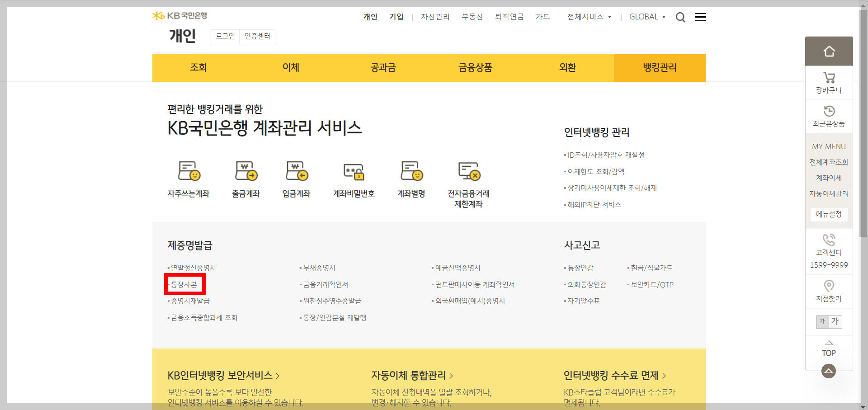Viewport: 868px width, 410px height.
Task: Open the highlighted 통장사본 link
Action: pyautogui.click(x=183, y=284)
